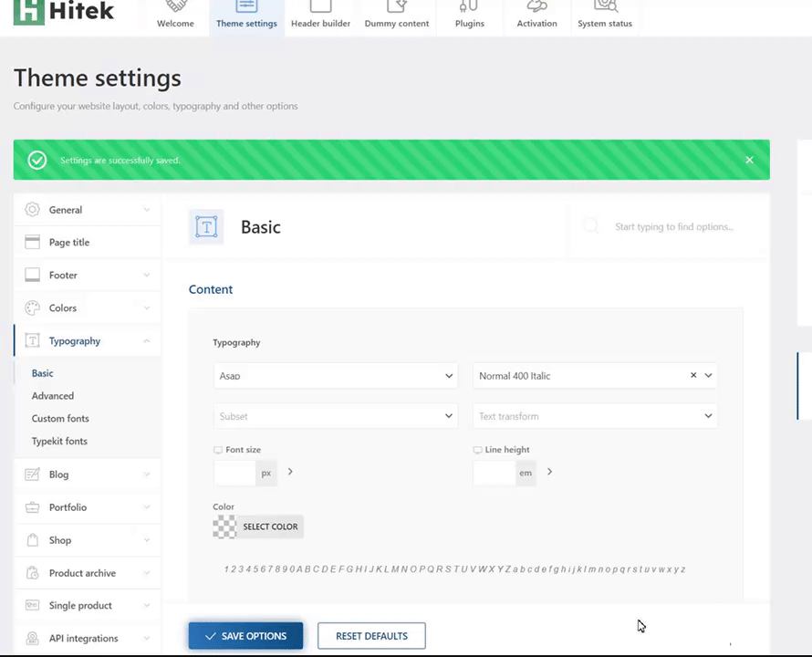Click the em unit label
Image resolution: width=812 pixels, height=657 pixels.
526,473
